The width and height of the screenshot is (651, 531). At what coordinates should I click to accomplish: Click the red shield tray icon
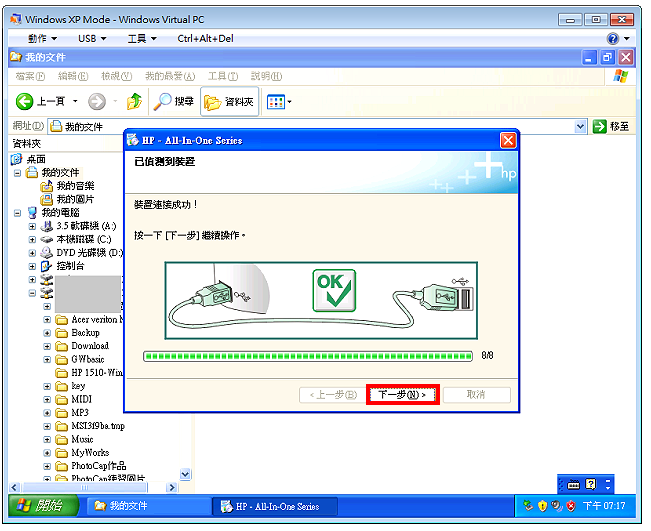coord(571,506)
